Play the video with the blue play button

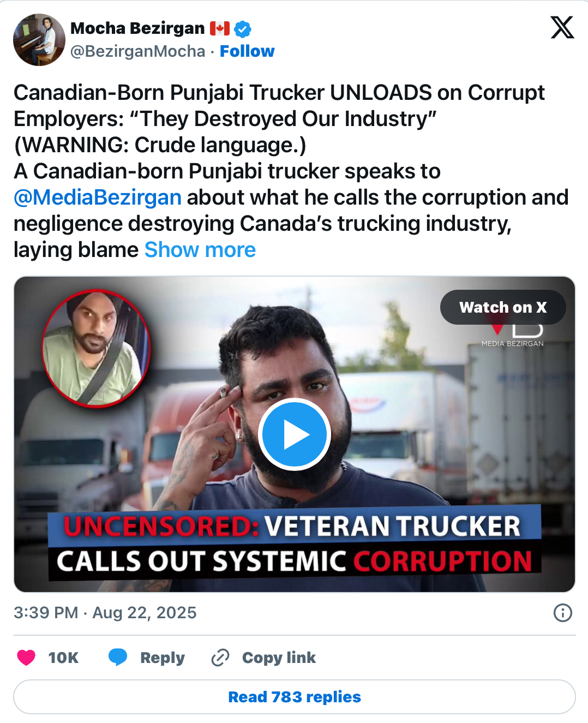point(295,435)
